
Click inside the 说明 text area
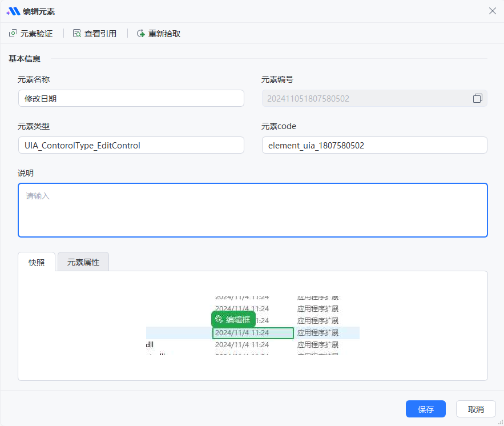tap(252, 210)
